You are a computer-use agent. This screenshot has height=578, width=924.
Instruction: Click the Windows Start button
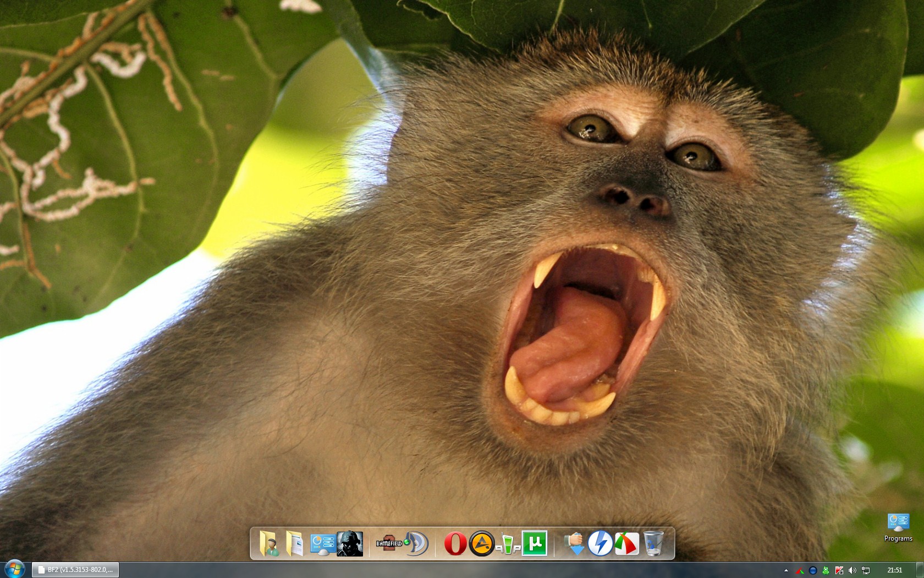tap(14, 569)
